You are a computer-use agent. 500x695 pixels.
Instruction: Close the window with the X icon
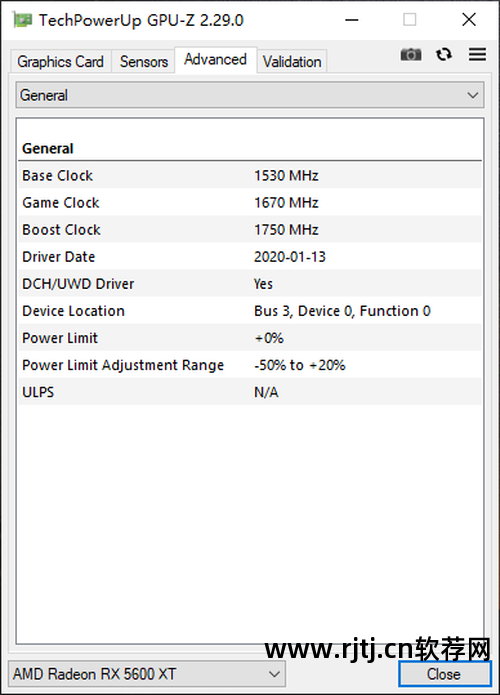click(469, 20)
